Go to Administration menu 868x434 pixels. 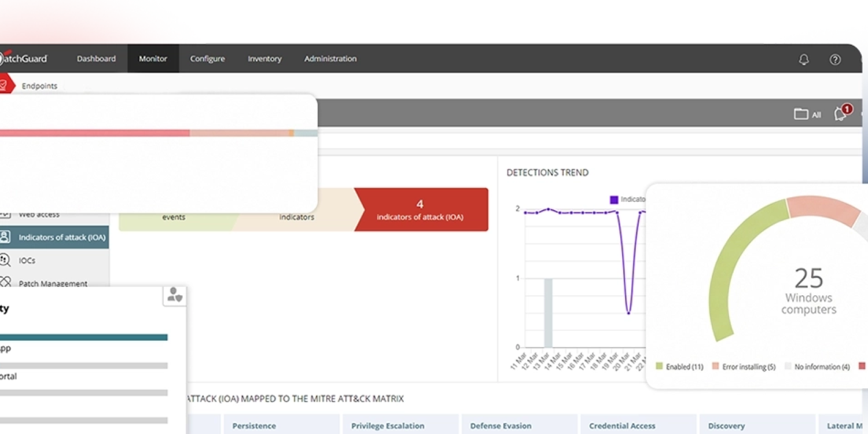point(330,58)
